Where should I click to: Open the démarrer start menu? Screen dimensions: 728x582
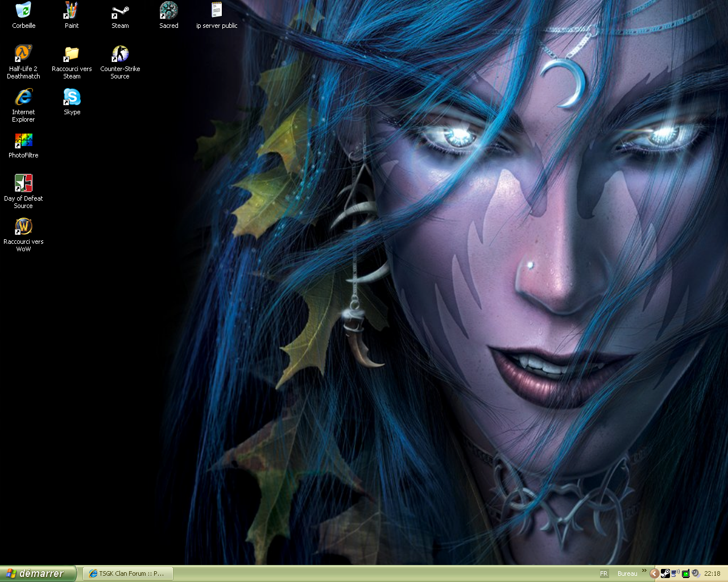pos(38,573)
